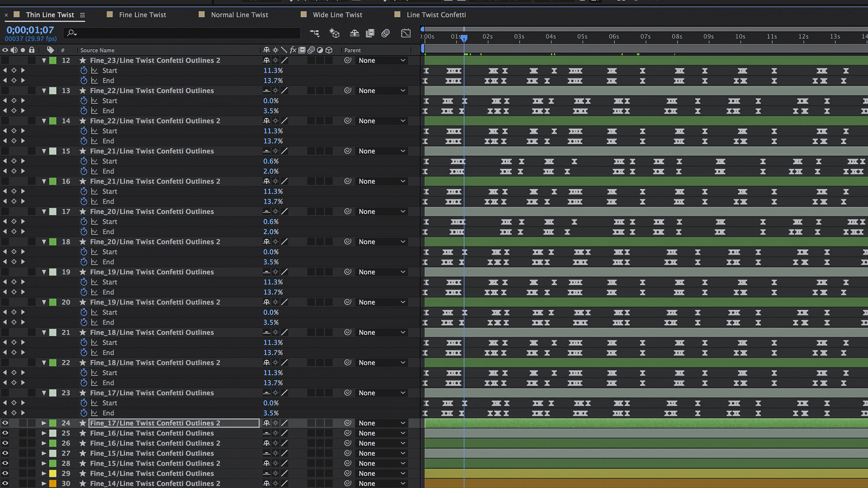Toggle visibility of layer 26
Viewport: 868px width, 488px height.
(5, 443)
